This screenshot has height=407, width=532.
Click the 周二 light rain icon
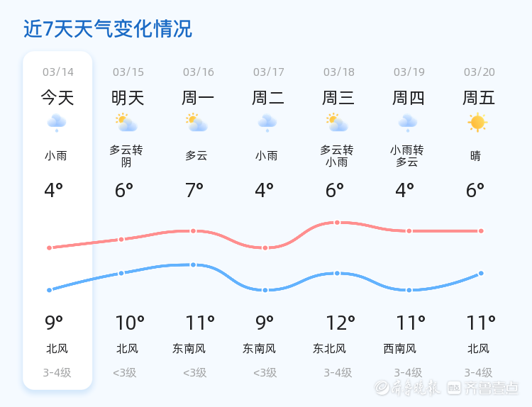click(267, 123)
